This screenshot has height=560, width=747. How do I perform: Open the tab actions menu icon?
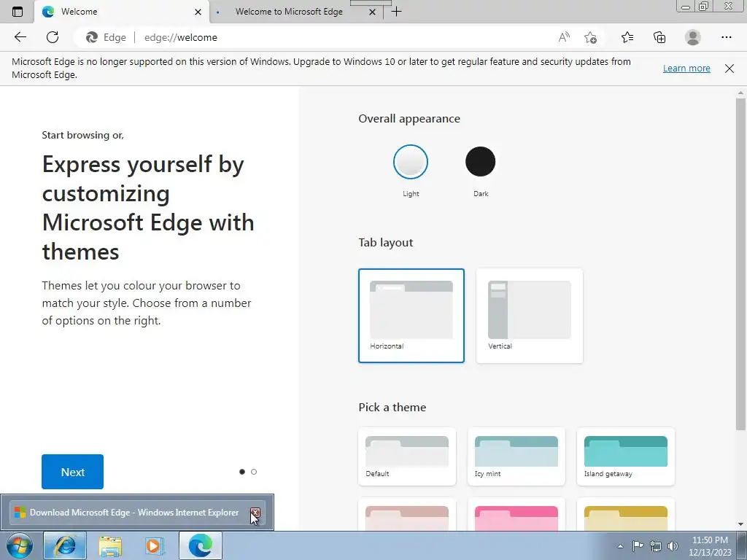click(18, 12)
